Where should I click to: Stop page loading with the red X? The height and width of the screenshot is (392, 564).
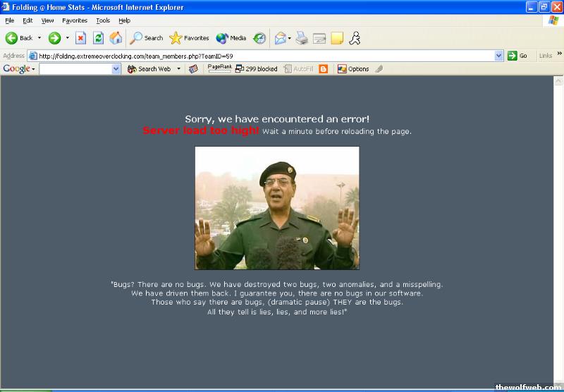[x=80, y=38]
